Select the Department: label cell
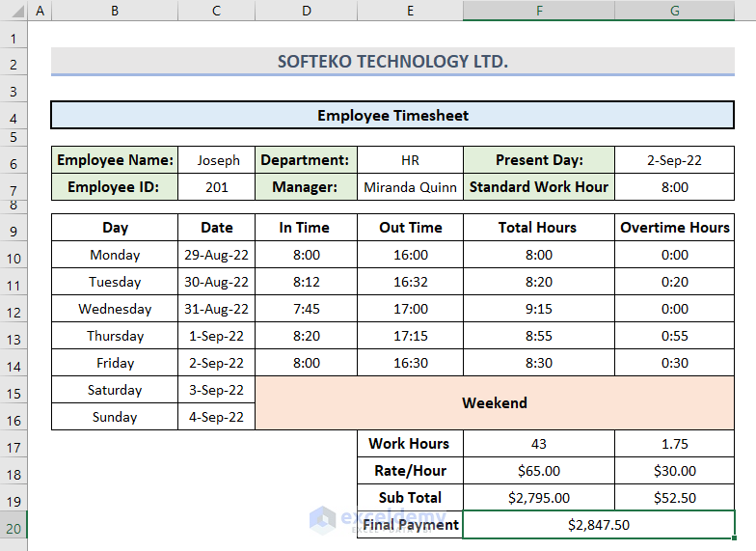 click(307, 160)
